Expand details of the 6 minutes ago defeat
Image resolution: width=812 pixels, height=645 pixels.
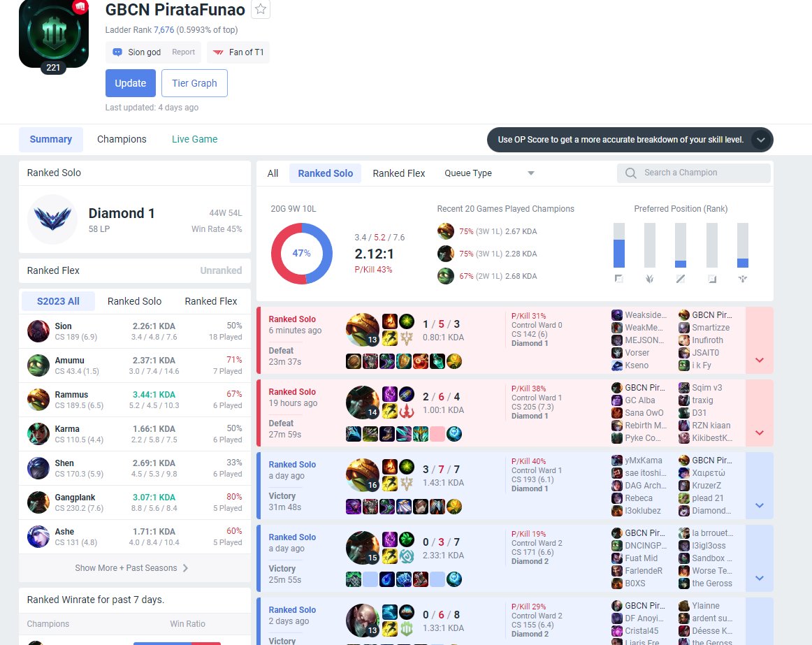[759, 340]
